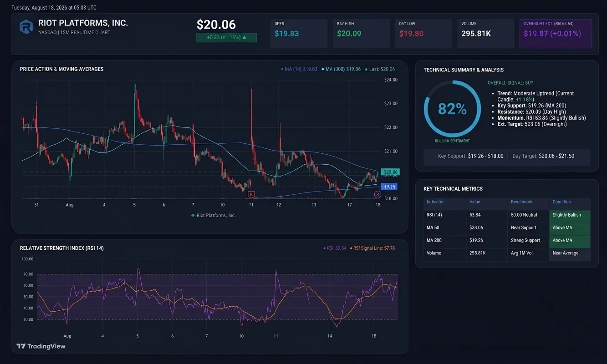607x364 pixels.
Task: Click the $28.06 value in MA 50 row
Action: (476, 227)
